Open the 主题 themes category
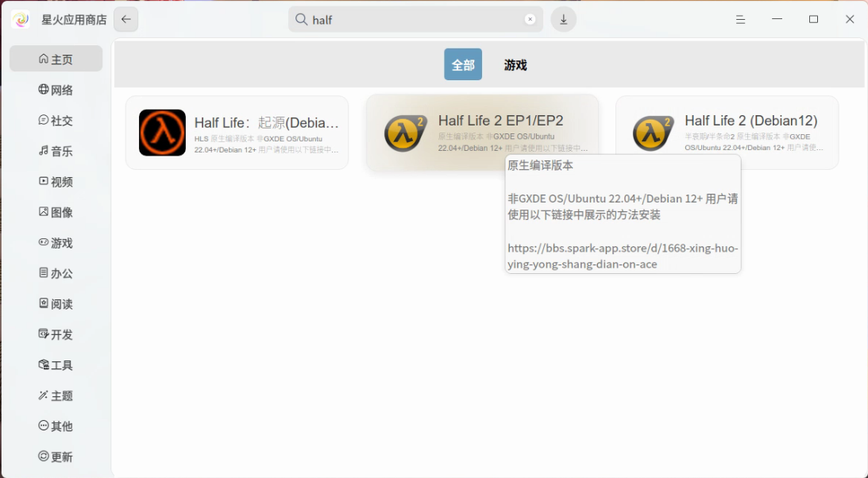The height and width of the screenshot is (478, 868). point(56,395)
